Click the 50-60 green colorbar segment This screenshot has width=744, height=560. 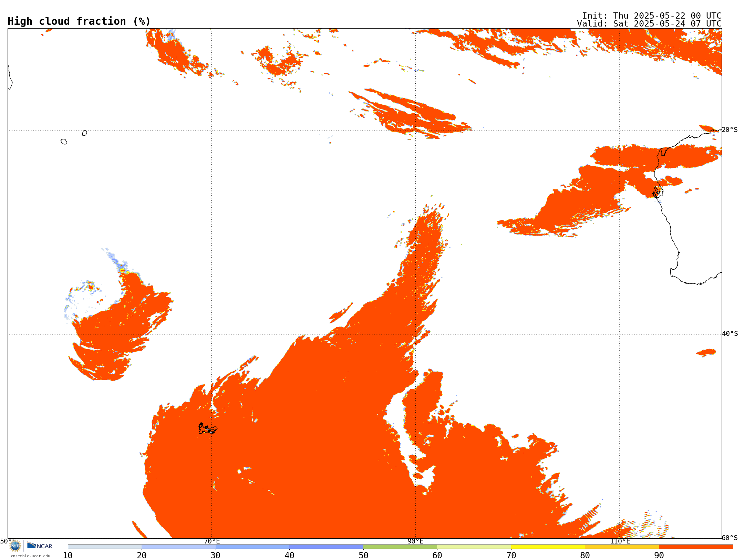[x=400, y=547]
